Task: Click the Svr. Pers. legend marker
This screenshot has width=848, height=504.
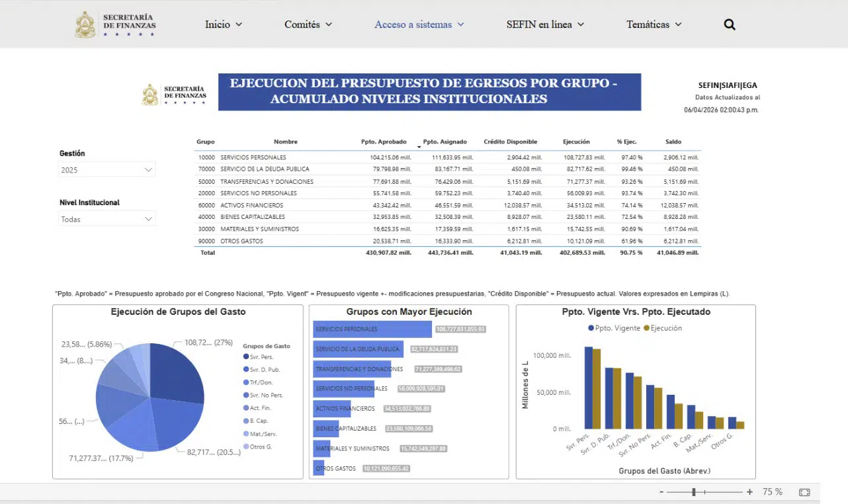Action: (x=246, y=357)
